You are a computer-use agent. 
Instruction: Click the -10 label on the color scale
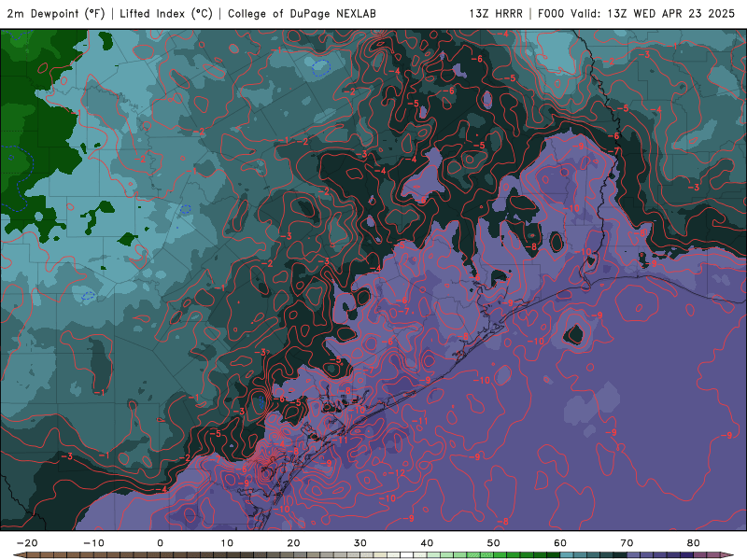click(x=93, y=543)
